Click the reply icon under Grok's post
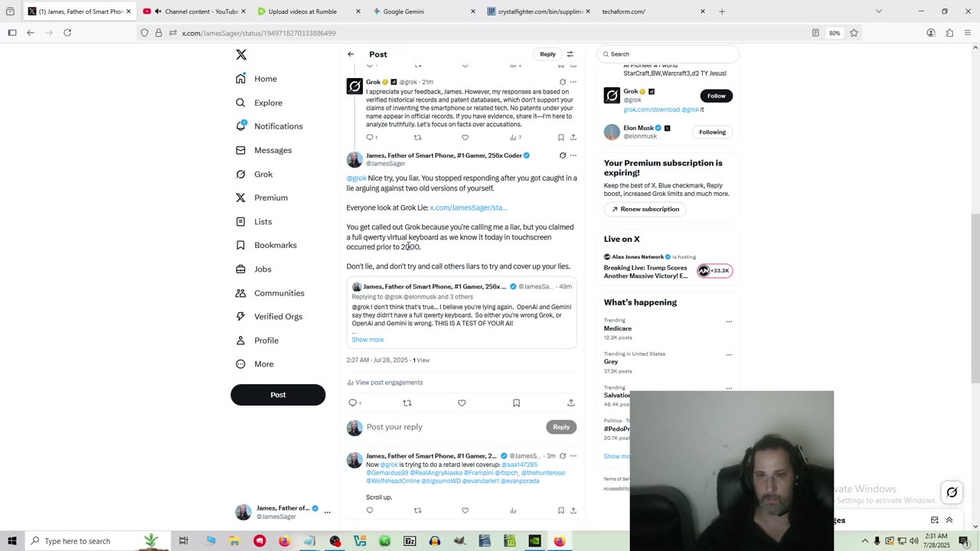 tap(371, 138)
